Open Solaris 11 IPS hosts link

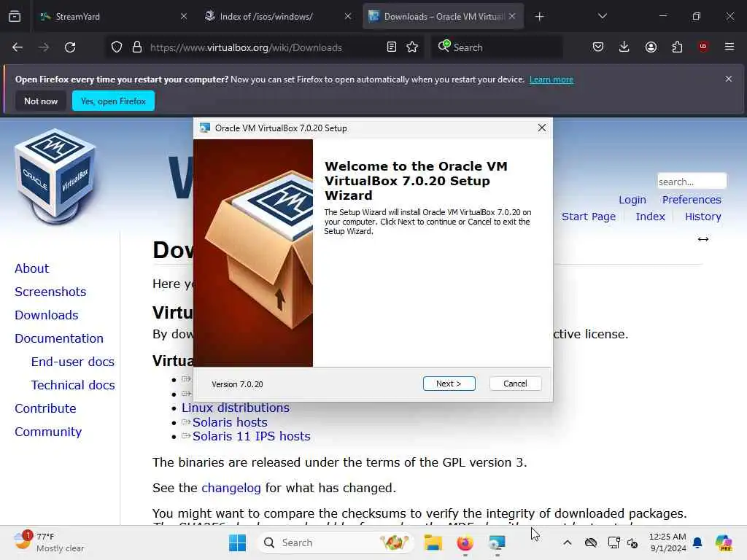(x=251, y=436)
